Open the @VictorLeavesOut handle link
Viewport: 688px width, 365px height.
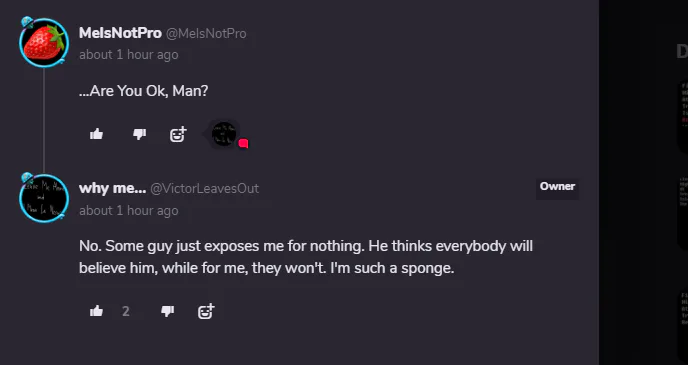pyautogui.click(x=204, y=188)
